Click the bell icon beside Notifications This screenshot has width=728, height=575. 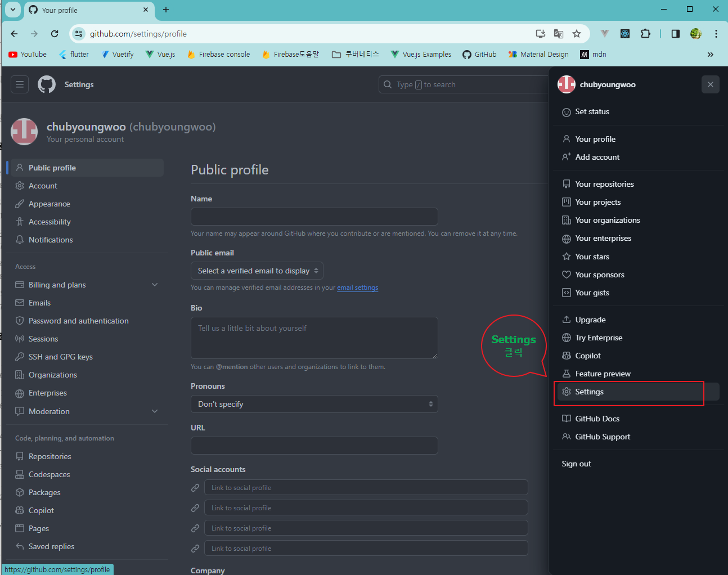(20, 240)
